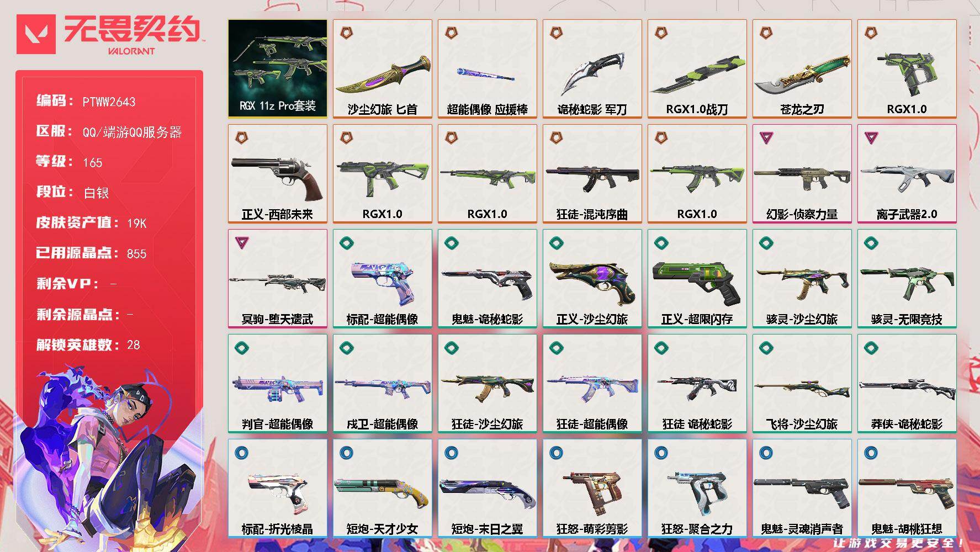This screenshot has height=552, width=980.
Task: Click the pink triangle tier icon on 幻影-侦察力量
Action: [x=766, y=138]
